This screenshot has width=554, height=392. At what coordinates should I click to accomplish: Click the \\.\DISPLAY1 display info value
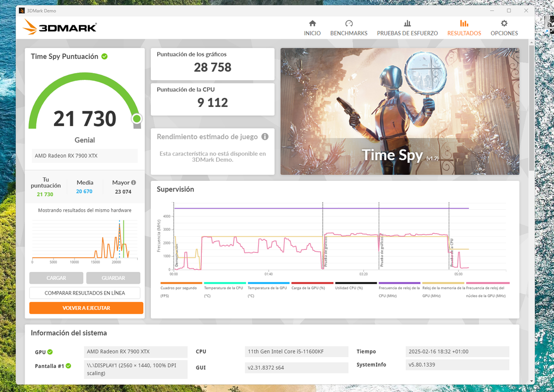point(136,369)
